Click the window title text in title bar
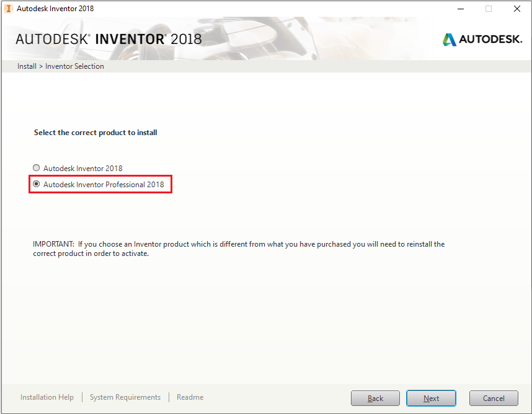Screen dimensions: 532x414 [x=55, y=9]
